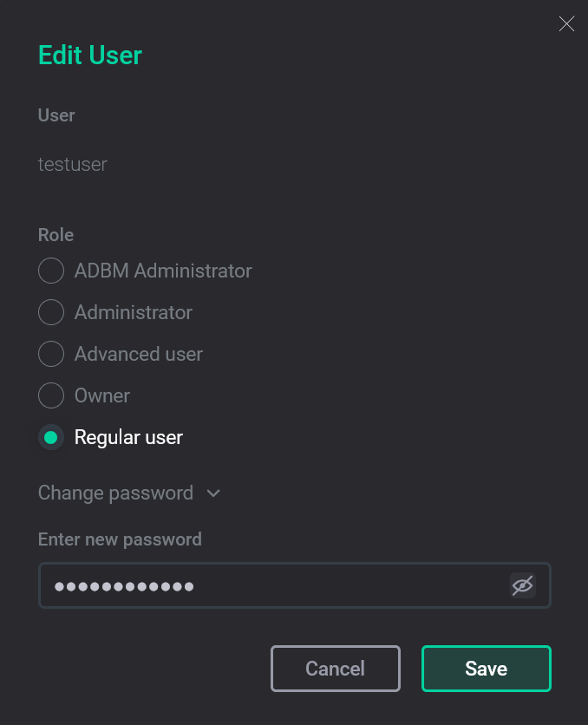
Task: Click the crossed-eye icon to reveal password
Action: point(522,585)
